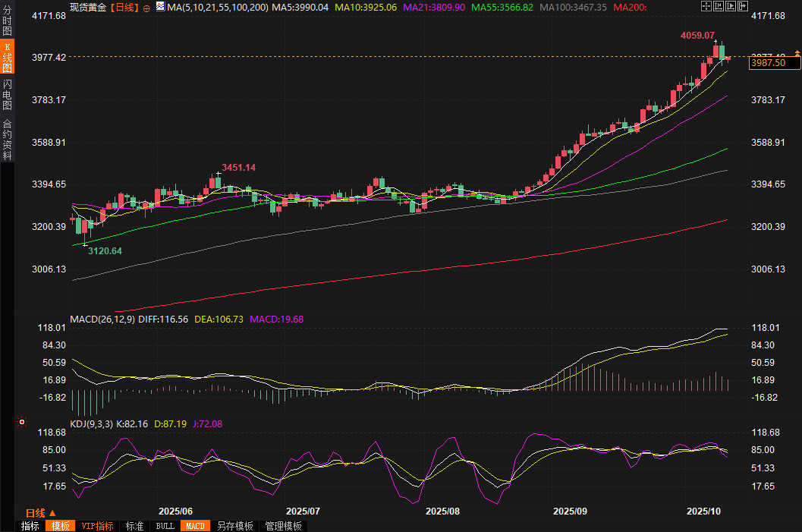
Task: Click the chart playback icon
Action: tap(730, 7)
